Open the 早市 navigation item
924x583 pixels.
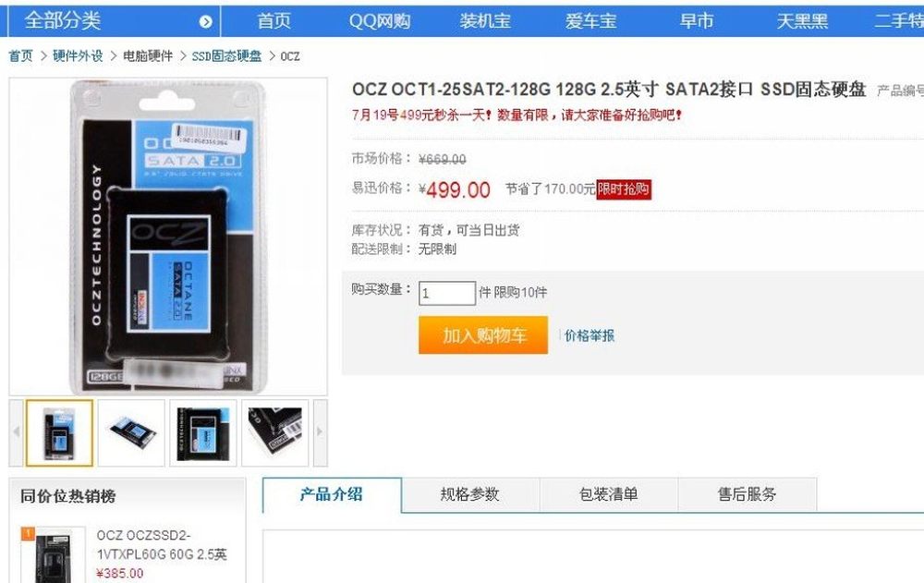697,21
